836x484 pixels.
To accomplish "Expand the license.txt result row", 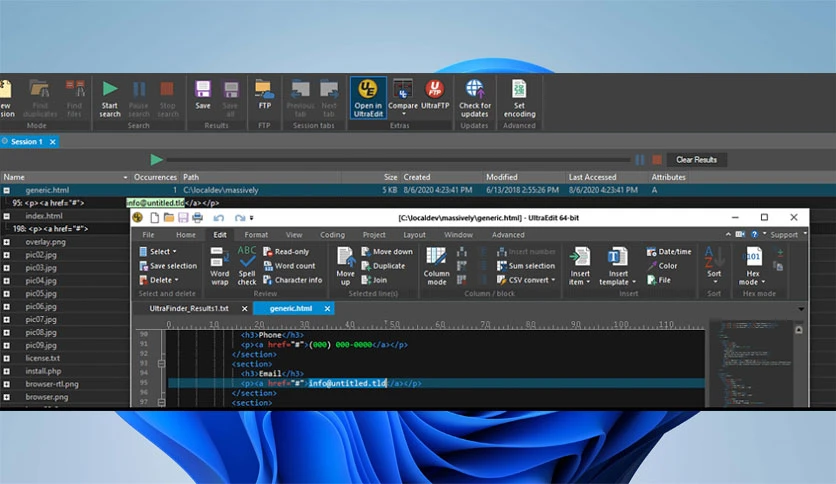I will click(x=6, y=358).
